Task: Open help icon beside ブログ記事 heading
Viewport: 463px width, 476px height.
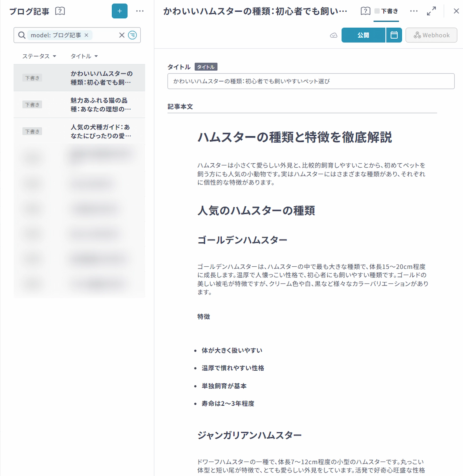Action: (x=60, y=11)
